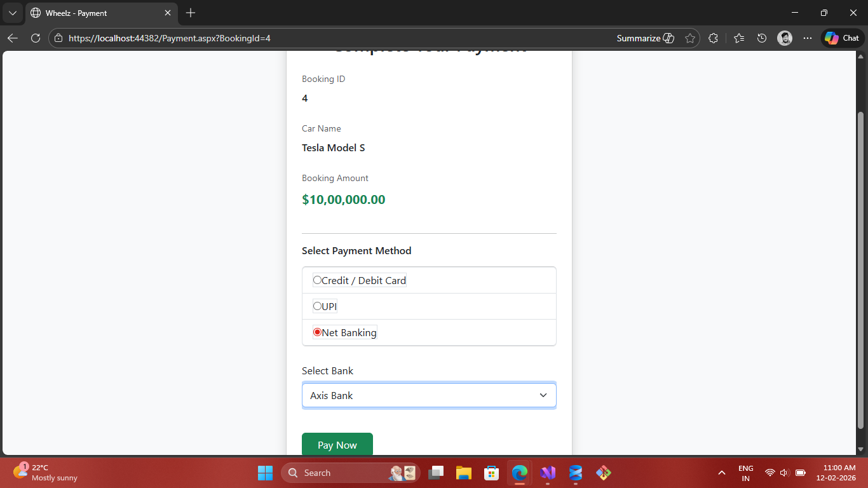Switch to the Wheelz - Payment tab
This screenshot has width=868, height=488.
coord(95,13)
